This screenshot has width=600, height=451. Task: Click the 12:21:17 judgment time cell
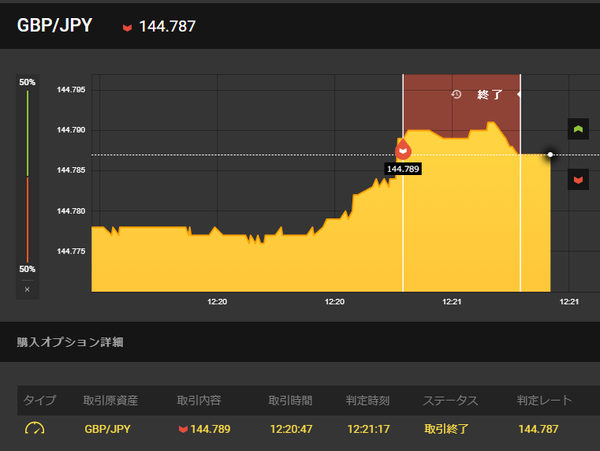368,429
